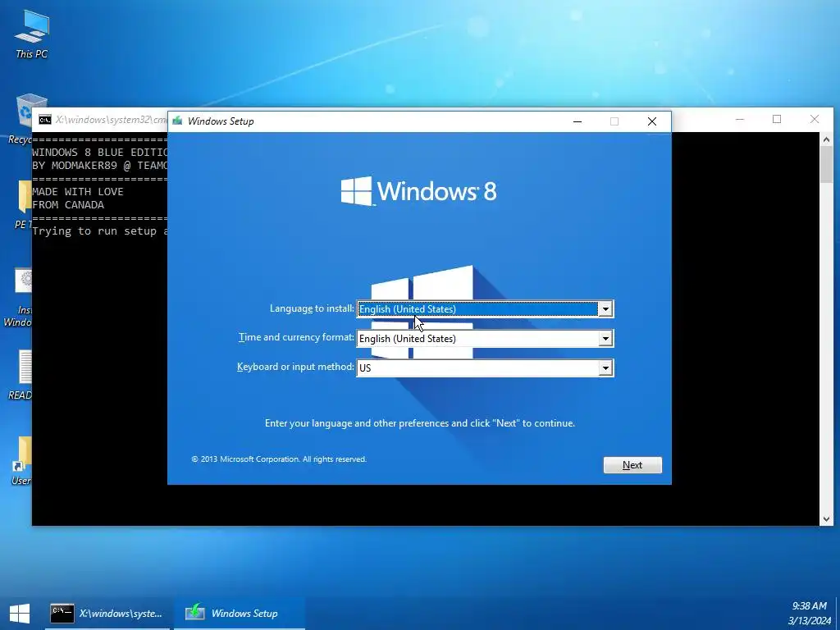Screen dimensions: 840x630
Task: Open the This PC desktop icon
Action: click(32, 34)
